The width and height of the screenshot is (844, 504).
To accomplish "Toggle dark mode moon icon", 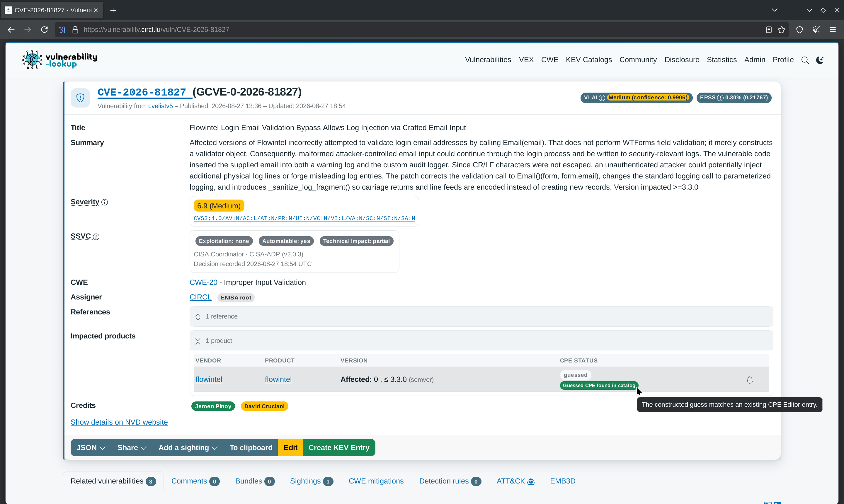I will coord(820,60).
